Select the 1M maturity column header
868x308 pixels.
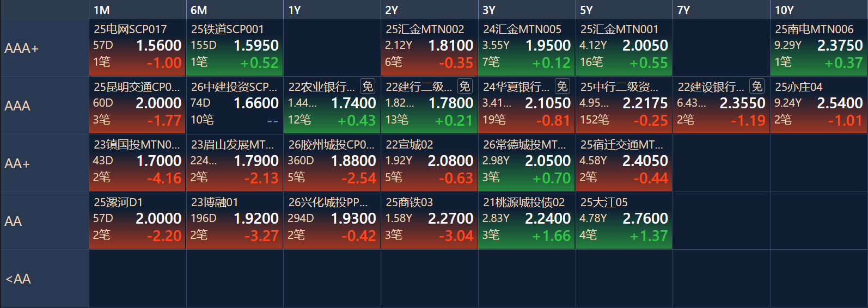tap(137, 10)
